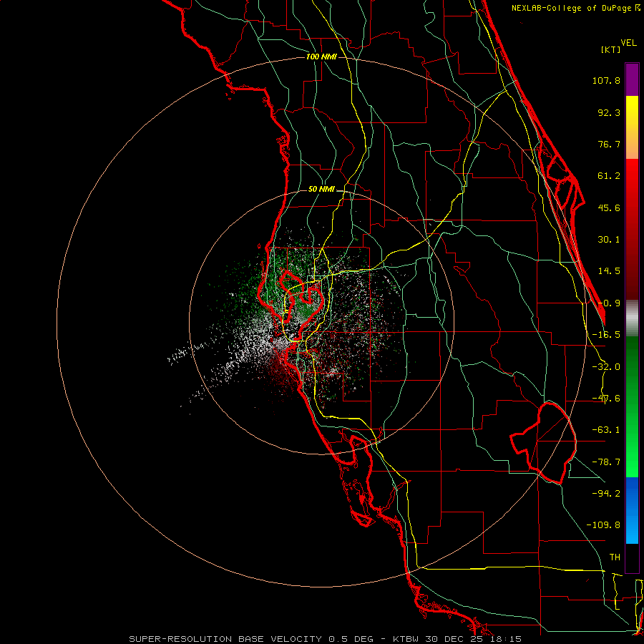644x644 pixels.
Task: Click the red segment of the color bar
Action: tap(632, 229)
